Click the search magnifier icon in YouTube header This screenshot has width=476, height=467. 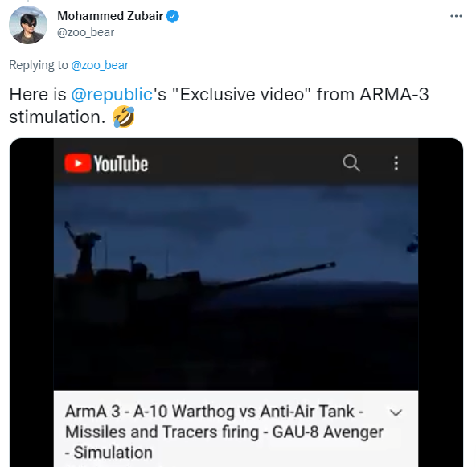point(351,163)
